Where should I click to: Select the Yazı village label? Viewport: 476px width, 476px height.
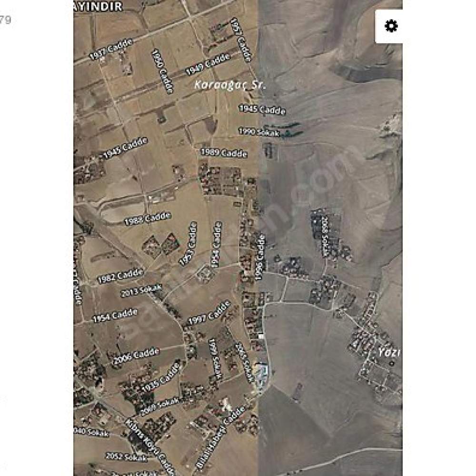(x=389, y=352)
